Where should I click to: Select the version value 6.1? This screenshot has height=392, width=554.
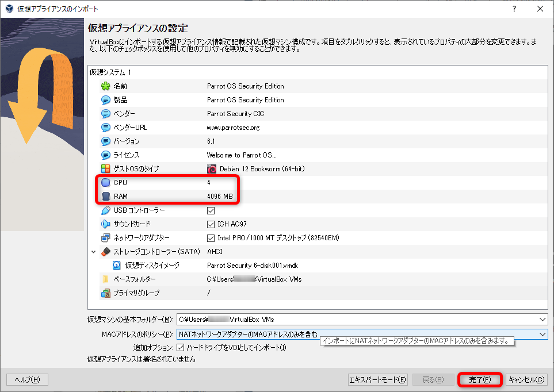(211, 141)
